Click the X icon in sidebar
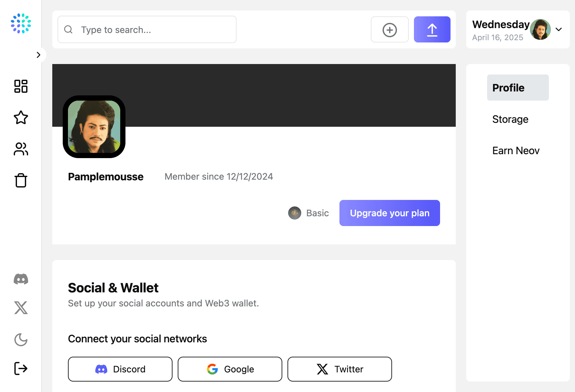 click(x=21, y=308)
